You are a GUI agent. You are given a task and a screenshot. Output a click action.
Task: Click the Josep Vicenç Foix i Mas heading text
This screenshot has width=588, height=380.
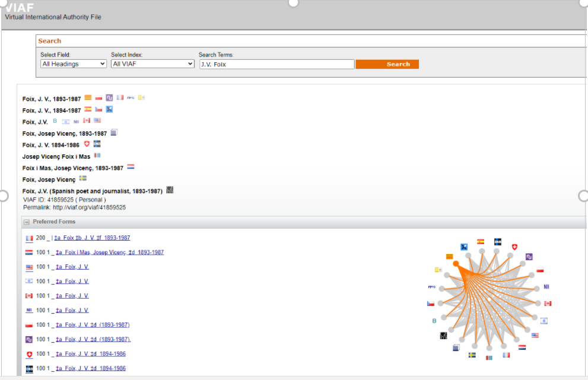(x=56, y=157)
